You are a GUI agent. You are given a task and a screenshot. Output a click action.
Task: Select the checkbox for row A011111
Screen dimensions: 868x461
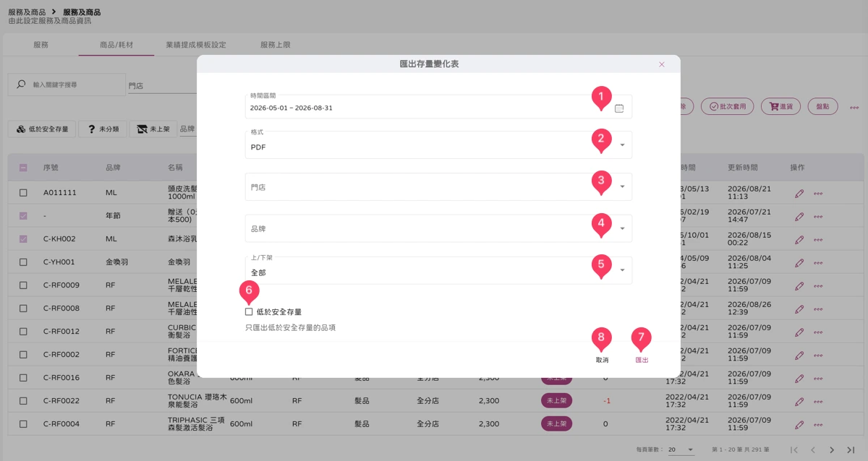tap(23, 193)
